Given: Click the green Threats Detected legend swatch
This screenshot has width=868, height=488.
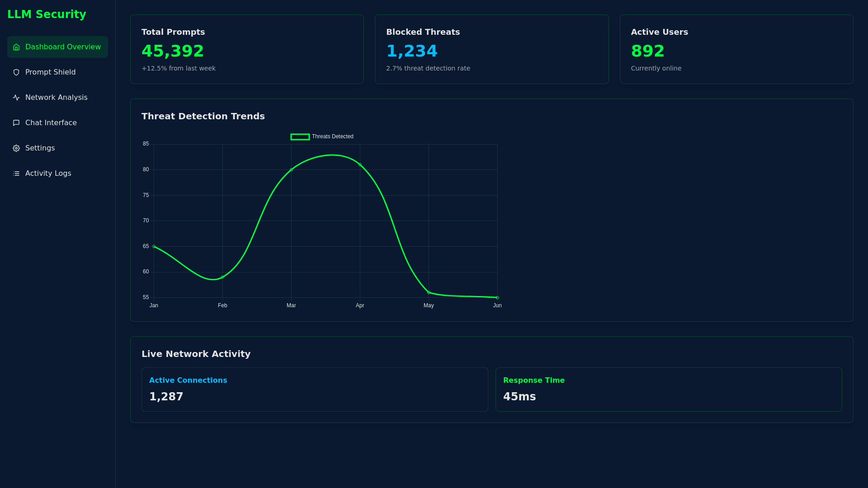Looking at the screenshot, I should pyautogui.click(x=300, y=137).
